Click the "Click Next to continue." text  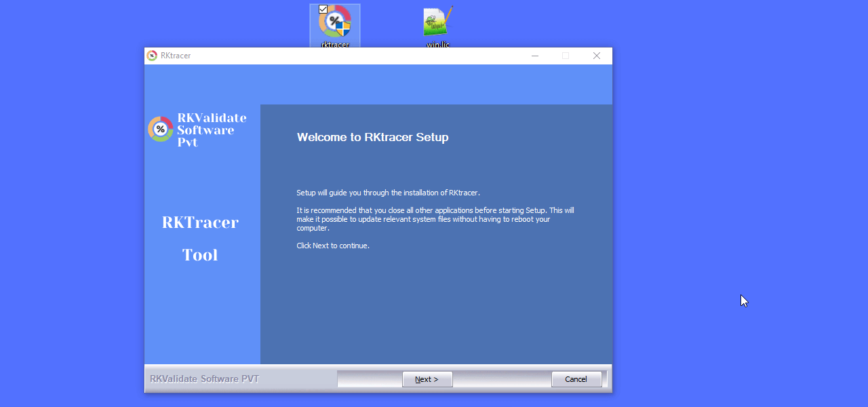pyautogui.click(x=333, y=246)
